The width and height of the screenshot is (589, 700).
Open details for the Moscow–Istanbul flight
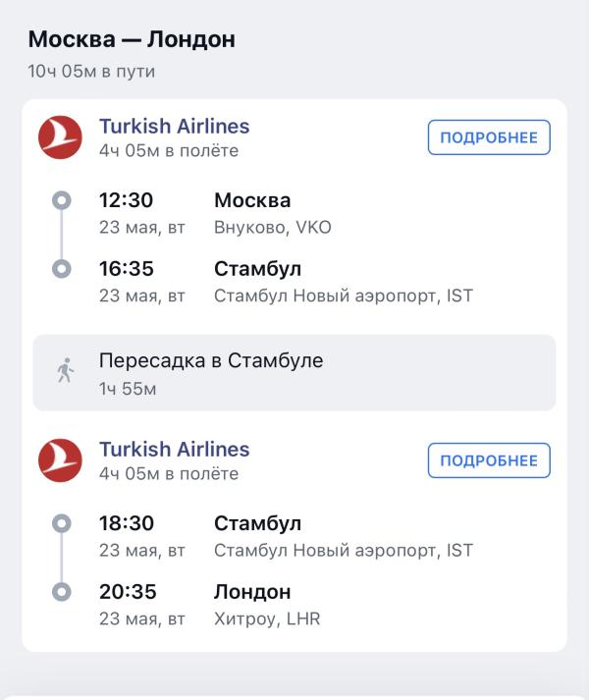tap(489, 137)
